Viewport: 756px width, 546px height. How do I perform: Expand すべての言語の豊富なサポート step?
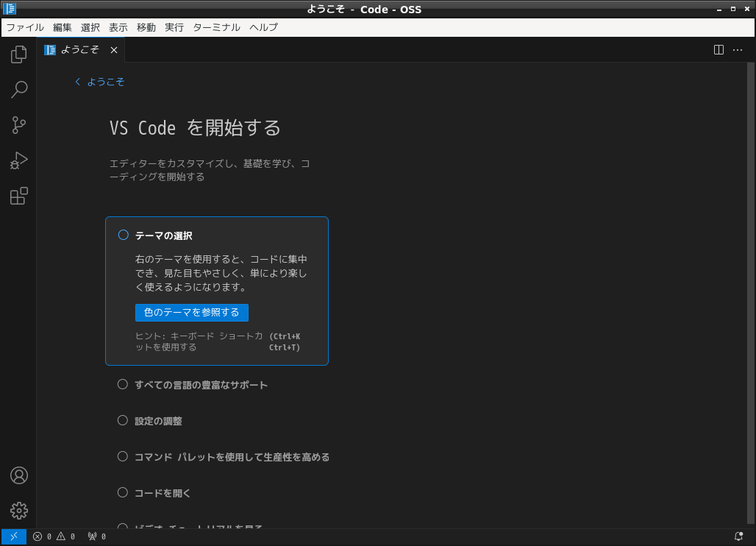[x=201, y=385]
